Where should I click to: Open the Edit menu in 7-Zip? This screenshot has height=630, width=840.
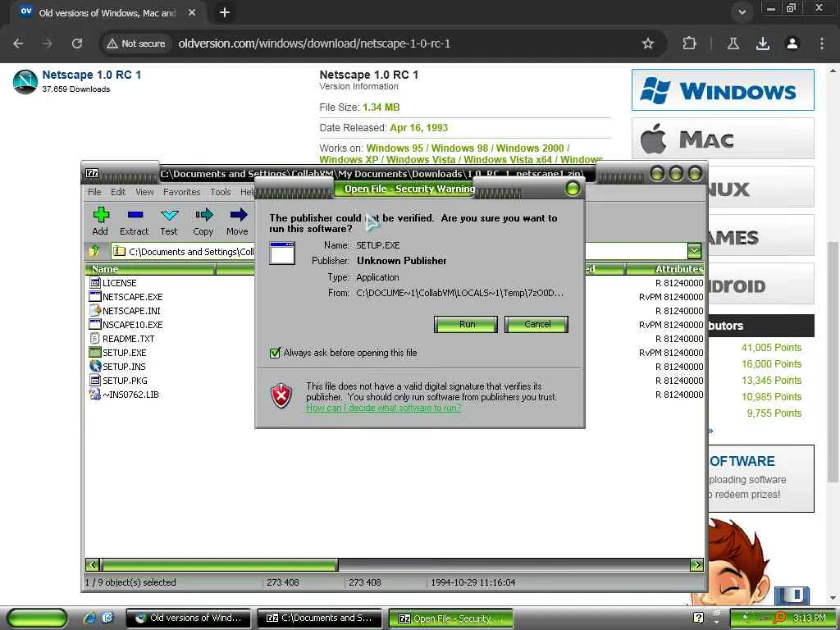coord(118,192)
